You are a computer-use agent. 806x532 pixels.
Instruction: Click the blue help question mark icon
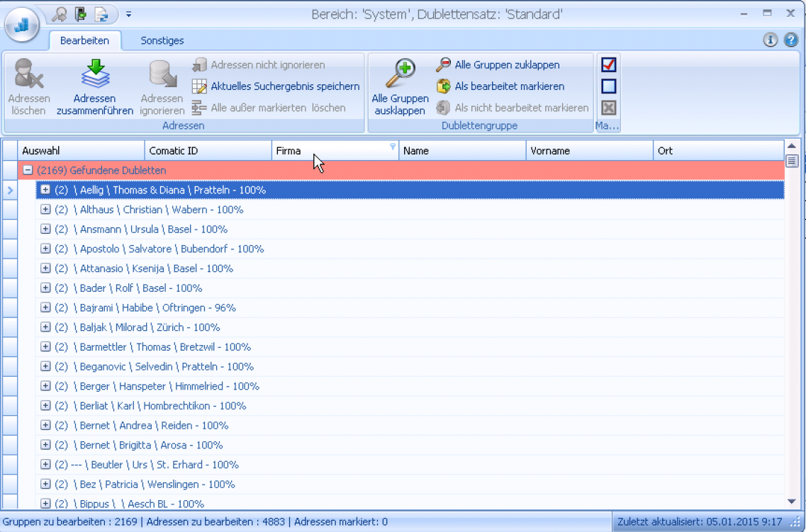click(x=791, y=40)
